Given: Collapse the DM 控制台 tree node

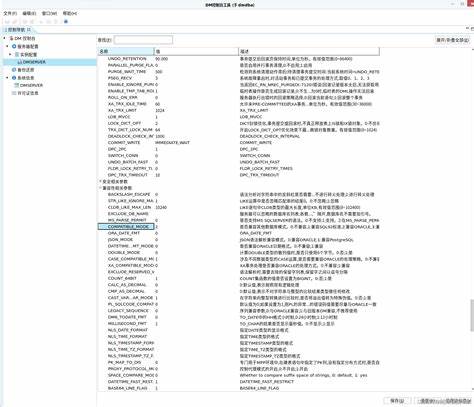Looking at the screenshot, I should pos(4,38).
